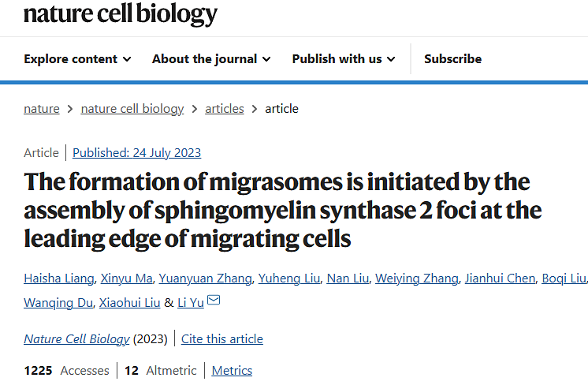
Task: Go to nature breadcrumb link
Action: 42,109
